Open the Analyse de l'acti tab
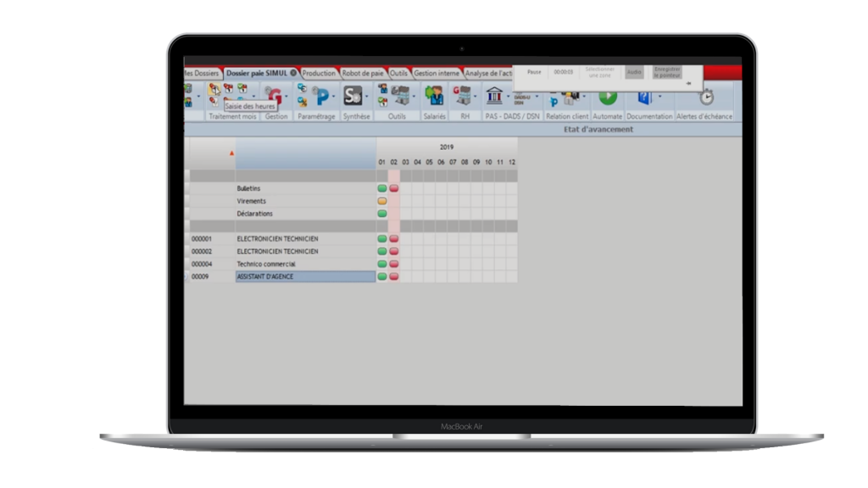Viewport: 868px width, 488px height. 489,73
